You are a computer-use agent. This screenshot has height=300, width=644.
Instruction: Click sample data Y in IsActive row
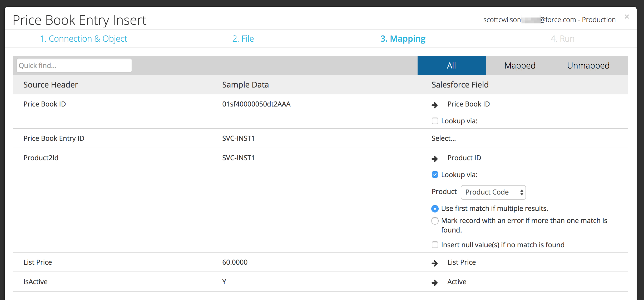[x=224, y=282]
